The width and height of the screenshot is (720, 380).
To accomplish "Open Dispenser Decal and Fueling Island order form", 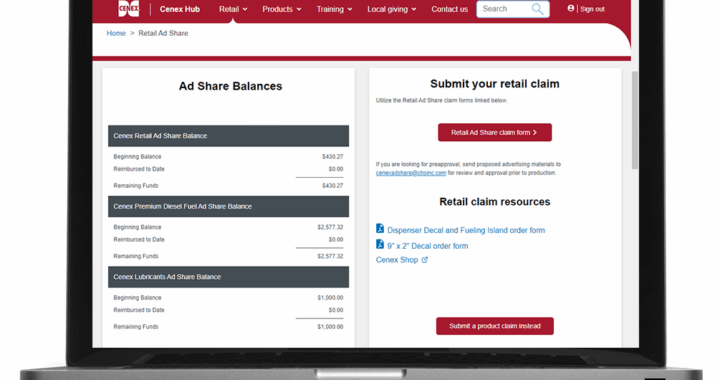I will 466,230.
